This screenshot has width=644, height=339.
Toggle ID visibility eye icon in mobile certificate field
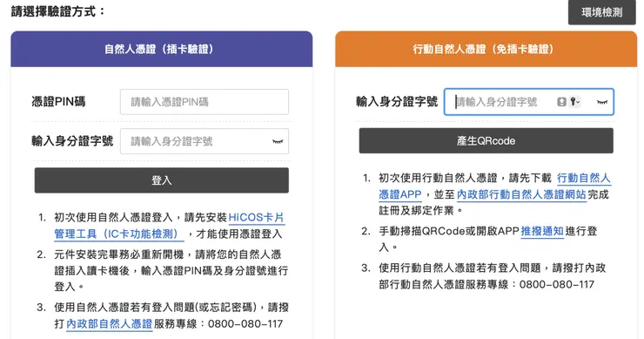pyautogui.click(x=602, y=102)
